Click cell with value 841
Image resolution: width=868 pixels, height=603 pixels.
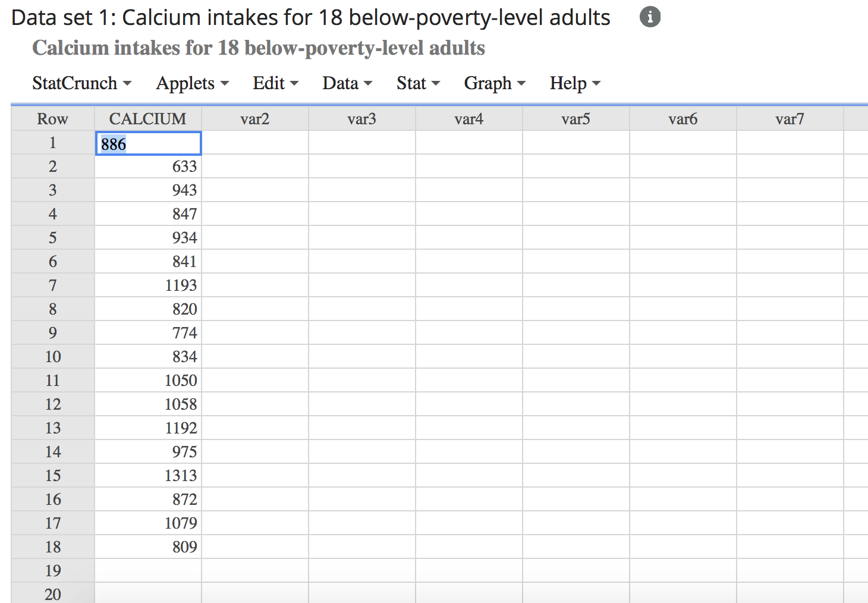click(x=148, y=262)
